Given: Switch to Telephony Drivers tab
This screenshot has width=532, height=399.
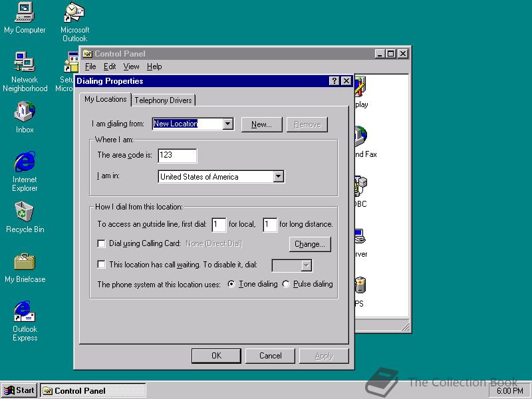Looking at the screenshot, I should tap(163, 100).
